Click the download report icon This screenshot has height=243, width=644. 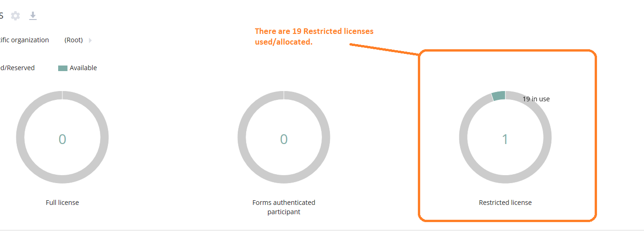[33, 16]
